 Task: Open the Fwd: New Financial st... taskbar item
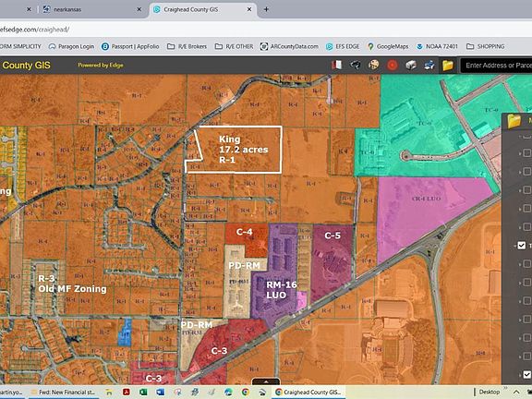(x=64, y=393)
